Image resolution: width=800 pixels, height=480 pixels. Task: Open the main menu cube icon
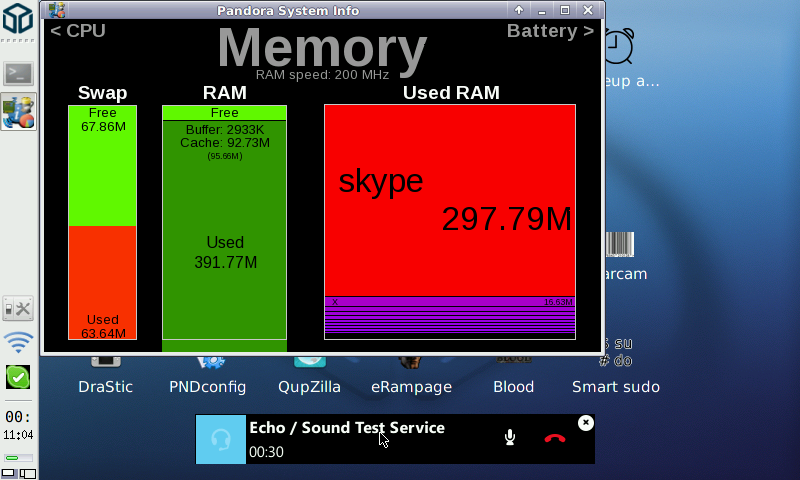coord(18,21)
